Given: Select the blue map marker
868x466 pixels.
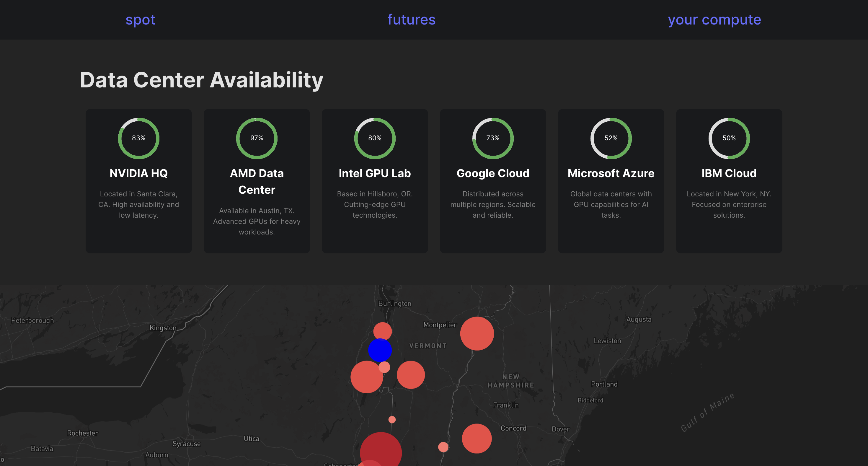Looking at the screenshot, I should 380,350.
